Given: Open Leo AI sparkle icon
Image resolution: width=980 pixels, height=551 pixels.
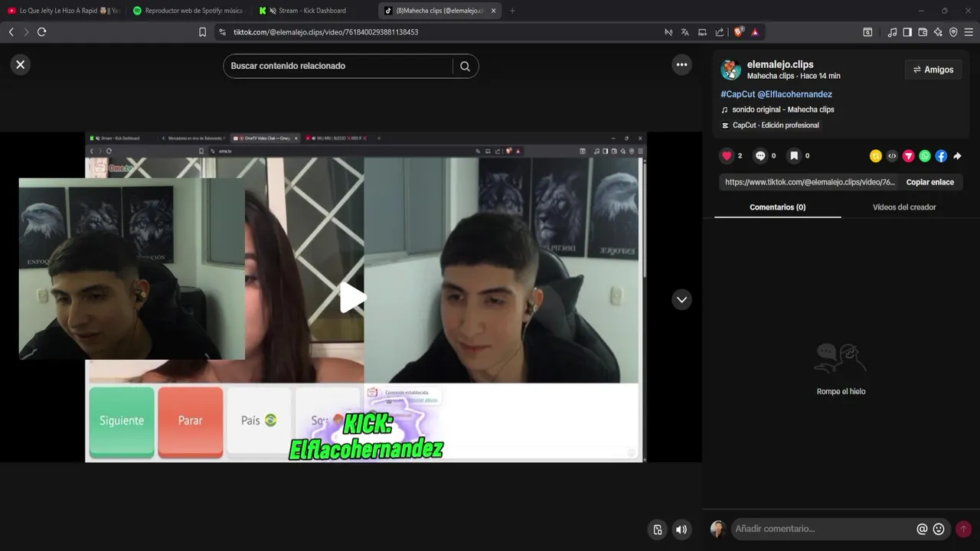Looking at the screenshot, I should [938, 32].
